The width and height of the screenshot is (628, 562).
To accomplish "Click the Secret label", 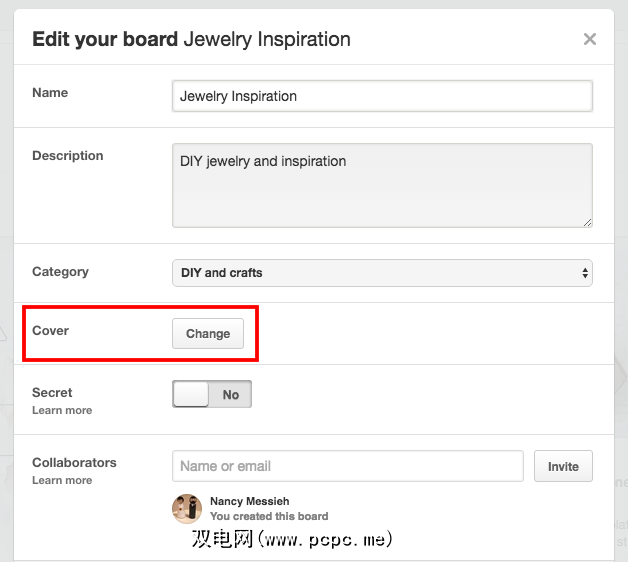I will coord(52,393).
